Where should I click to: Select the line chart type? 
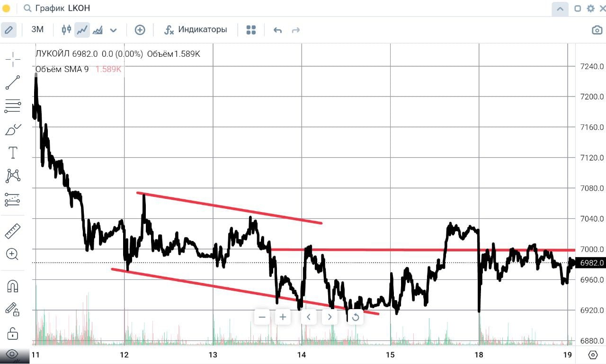click(x=82, y=30)
